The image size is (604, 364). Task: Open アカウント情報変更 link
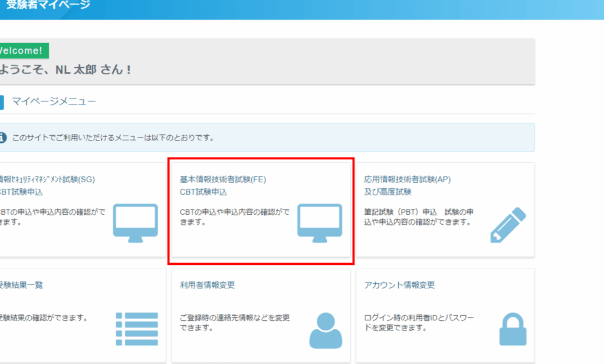(x=399, y=285)
